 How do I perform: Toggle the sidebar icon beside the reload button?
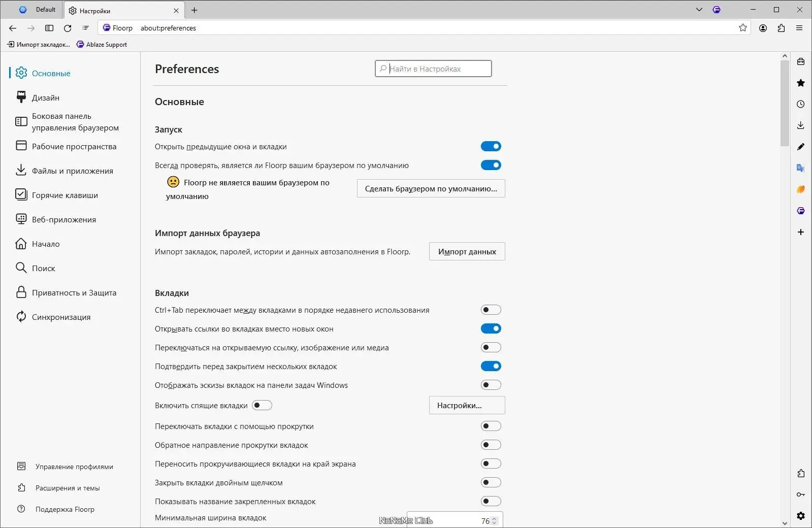49,28
